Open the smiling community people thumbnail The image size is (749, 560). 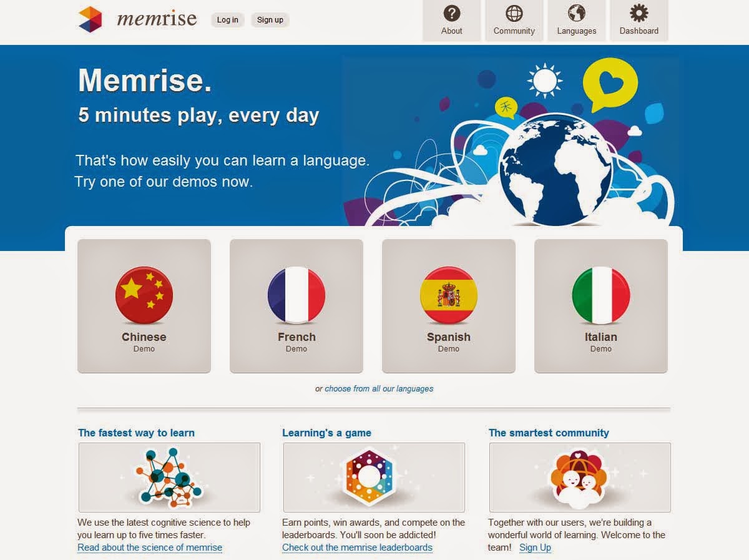coord(580,478)
